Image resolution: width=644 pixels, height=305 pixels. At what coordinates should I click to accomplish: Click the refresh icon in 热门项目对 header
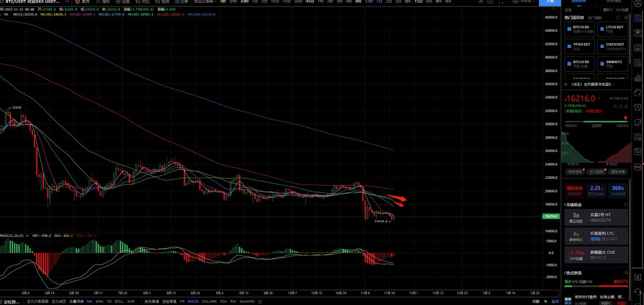[617, 18]
